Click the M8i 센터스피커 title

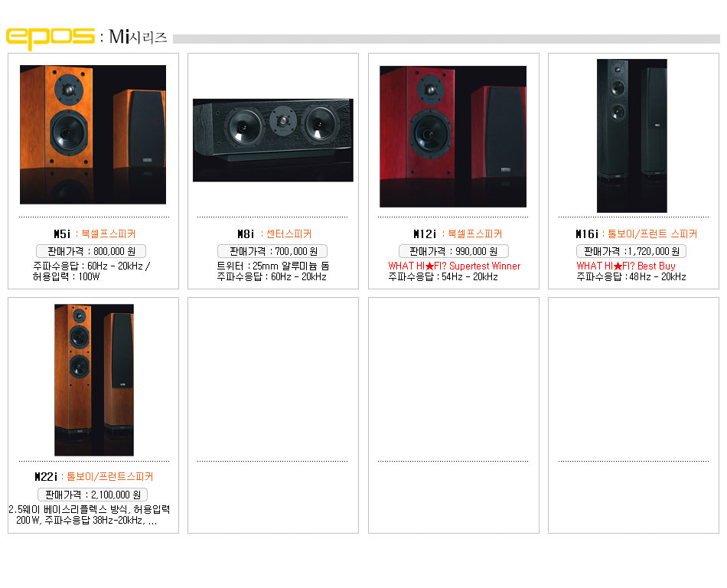[275, 234]
